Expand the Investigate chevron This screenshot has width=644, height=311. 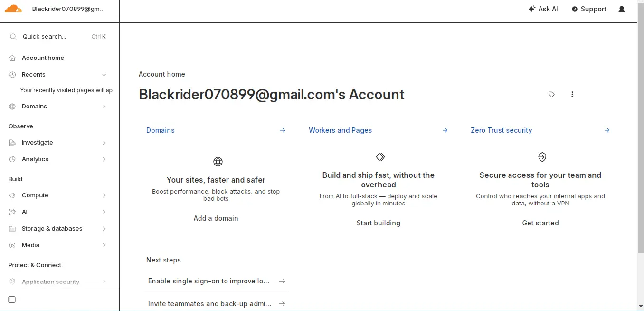tap(104, 143)
